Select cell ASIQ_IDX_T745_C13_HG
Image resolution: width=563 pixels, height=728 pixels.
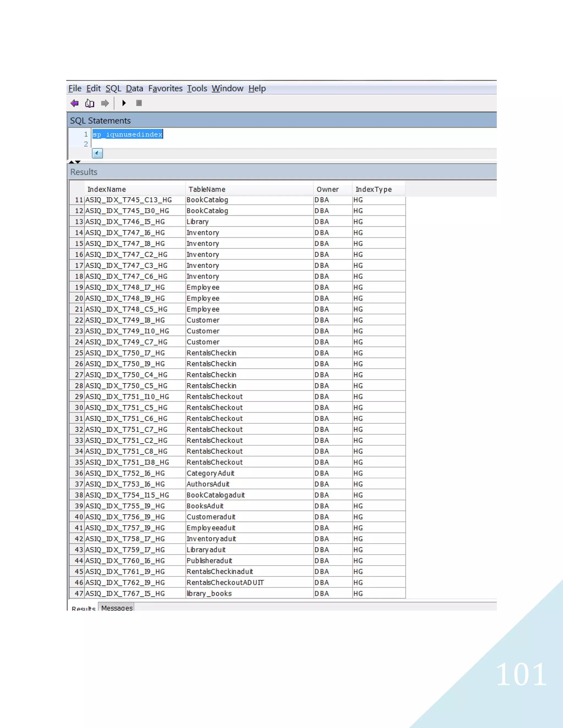coord(135,200)
